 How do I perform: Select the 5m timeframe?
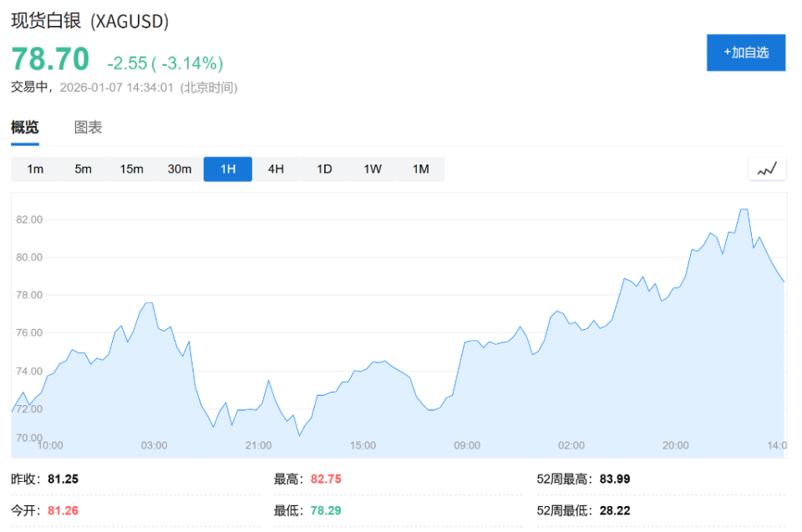tap(83, 169)
